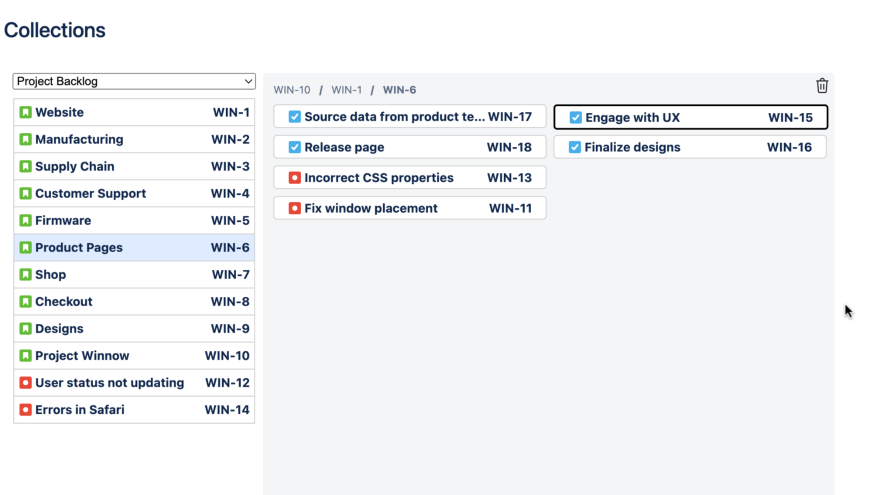Click the red bug icon for Errors in Safari
This screenshot has width=870, height=495.
tap(26, 410)
